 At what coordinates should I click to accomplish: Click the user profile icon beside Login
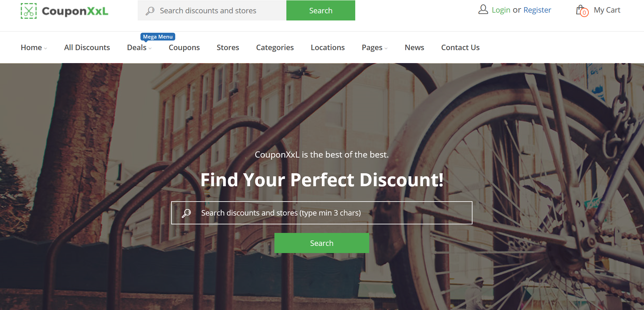click(483, 10)
